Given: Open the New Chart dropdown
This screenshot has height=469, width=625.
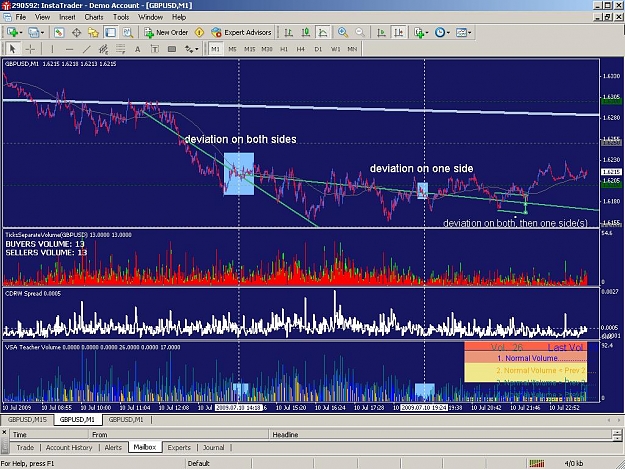Looking at the screenshot, I should [x=14, y=33].
